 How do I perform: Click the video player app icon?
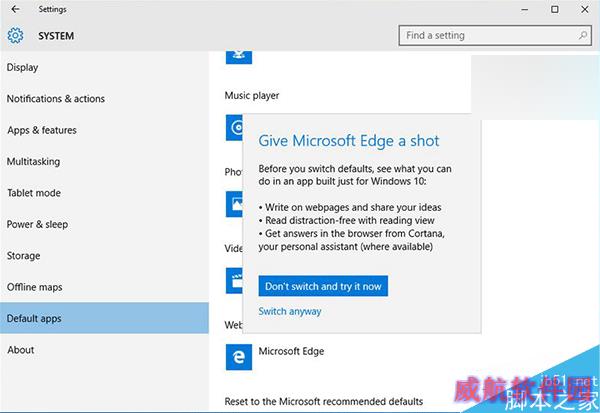pyautogui.click(x=234, y=281)
